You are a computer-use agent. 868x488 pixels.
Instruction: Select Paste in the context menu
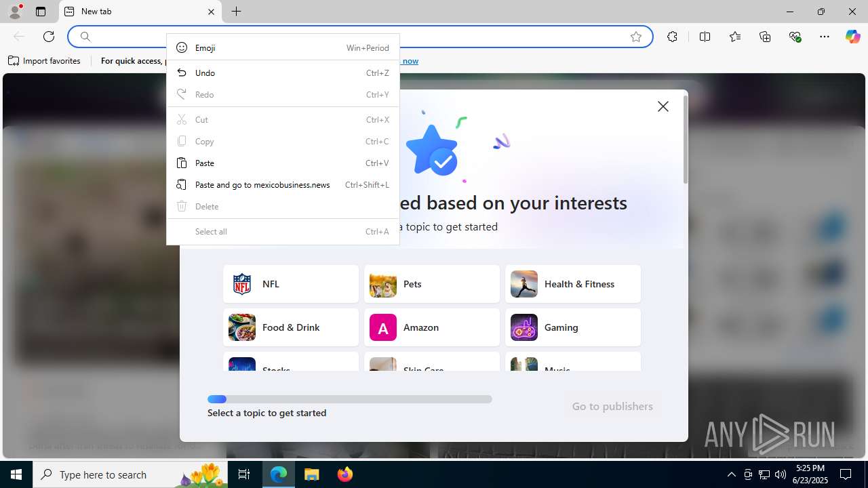pos(283,163)
